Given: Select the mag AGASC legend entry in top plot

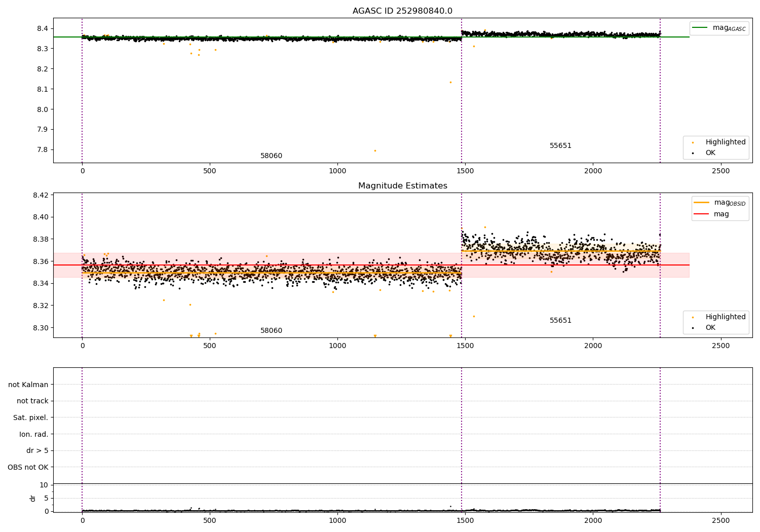Looking at the screenshot, I should click(719, 28).
